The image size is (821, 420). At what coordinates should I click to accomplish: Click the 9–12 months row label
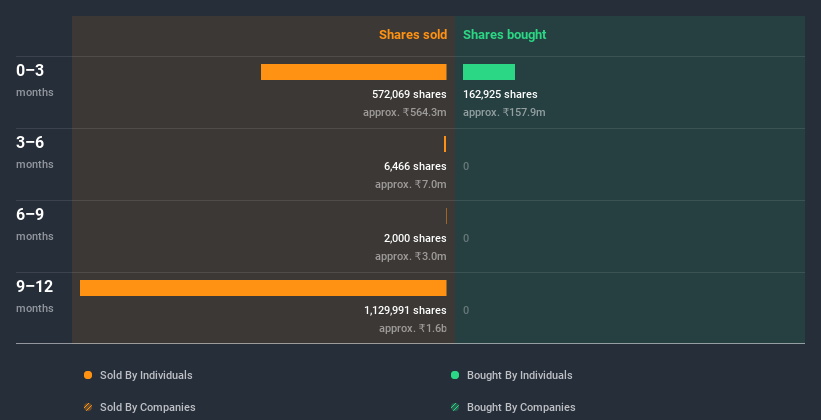[35, 296]
